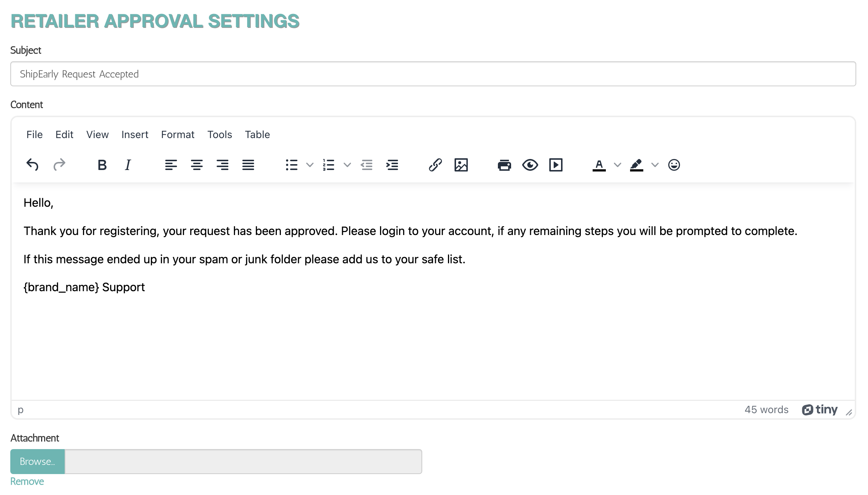Click the Table menu item

click(x=257, y=134)
